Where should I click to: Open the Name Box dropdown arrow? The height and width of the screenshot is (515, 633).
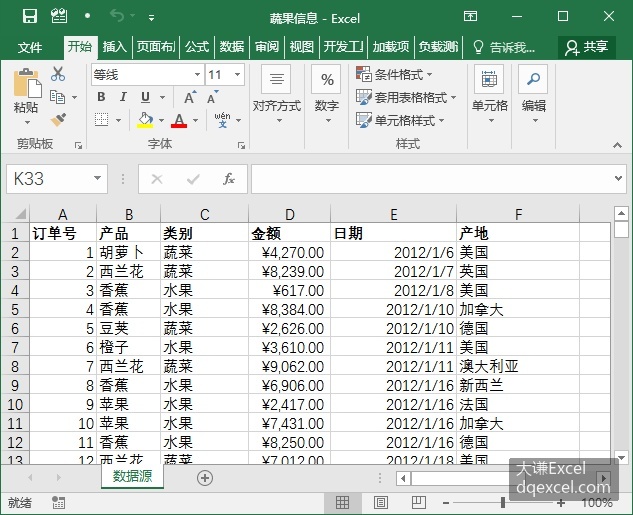coord(97,178)
